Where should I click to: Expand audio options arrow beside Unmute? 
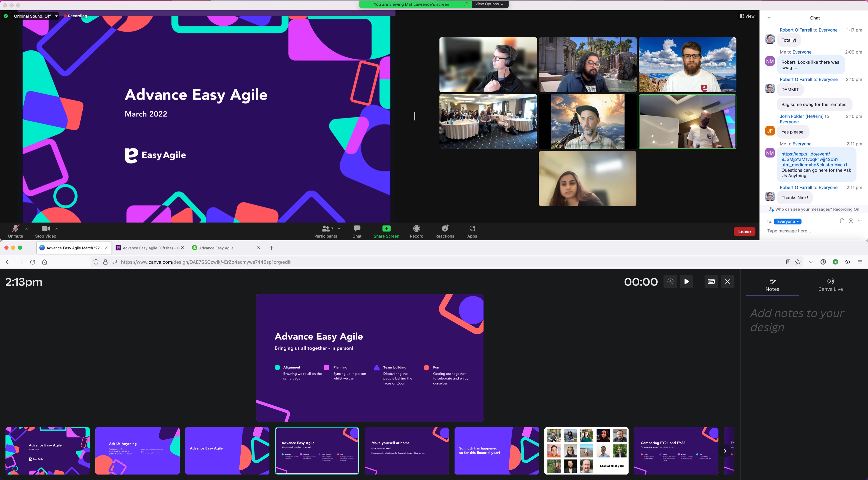pos(26,228)
